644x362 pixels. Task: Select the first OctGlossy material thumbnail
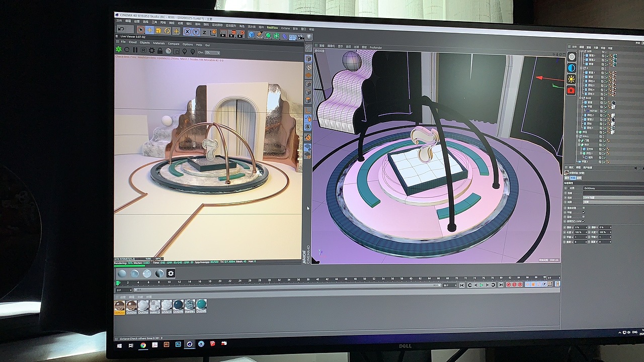tap(120, 306)
